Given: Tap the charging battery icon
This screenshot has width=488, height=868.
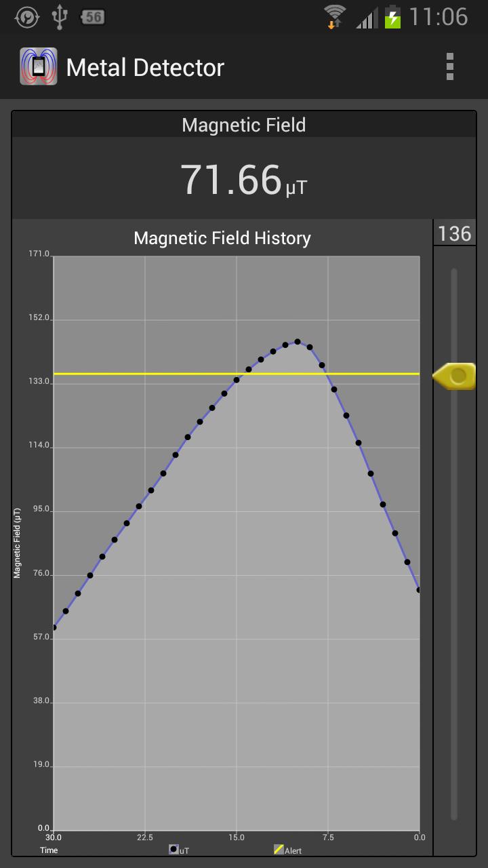Looking at the screenshot, I should click(x=392, y=16).
